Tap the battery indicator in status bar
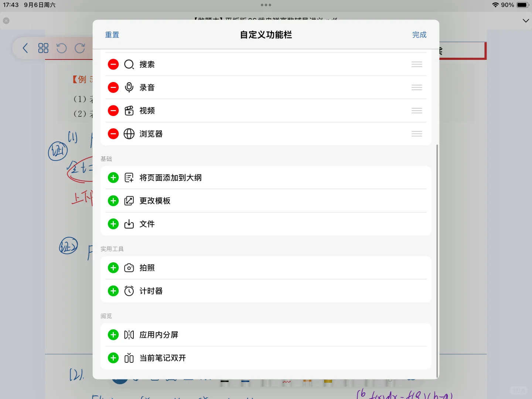The width and height of the screenshot is (532, 399). click(523, 5)
